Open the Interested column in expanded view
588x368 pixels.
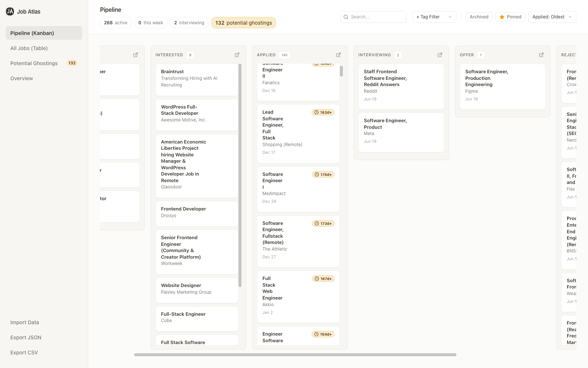click(237, 55)
